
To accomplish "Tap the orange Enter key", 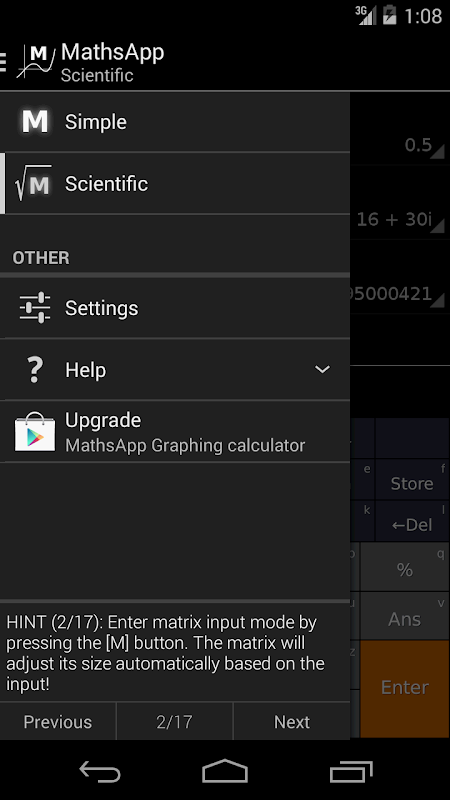I will click(x=405, y=688).
